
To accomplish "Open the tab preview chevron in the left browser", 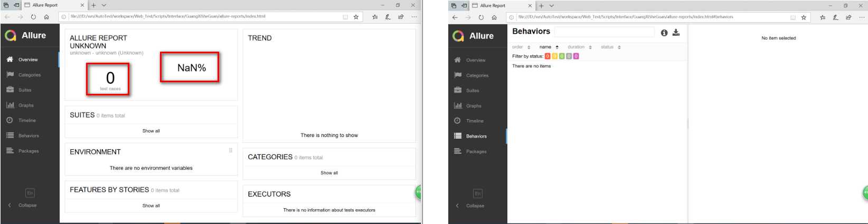I will pos(104,5).
